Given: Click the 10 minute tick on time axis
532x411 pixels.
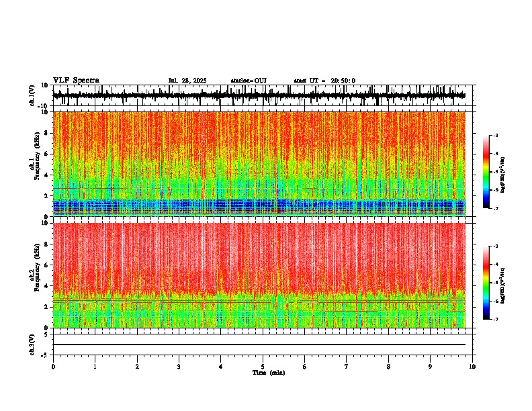Looking at the screenshot, I should point(472,367).
